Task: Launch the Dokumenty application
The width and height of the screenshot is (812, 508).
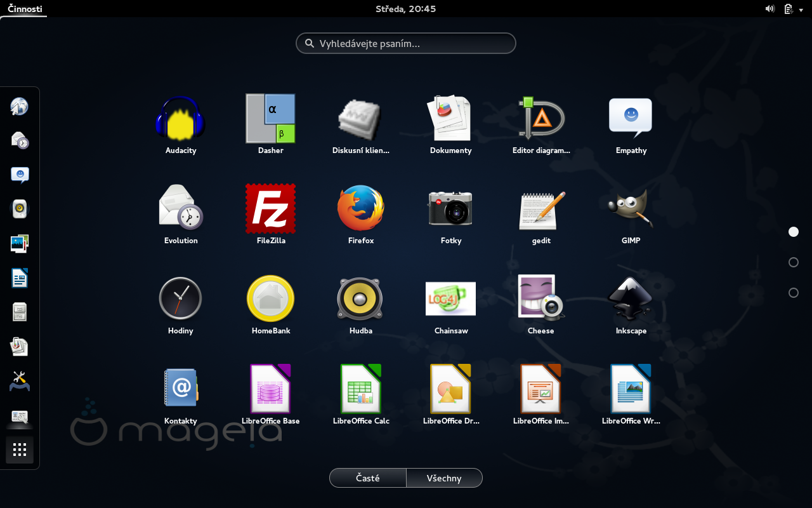Action: point(450,119)
